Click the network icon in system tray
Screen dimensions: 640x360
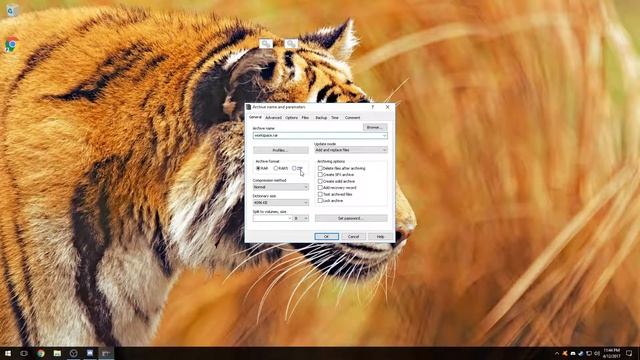589,353
